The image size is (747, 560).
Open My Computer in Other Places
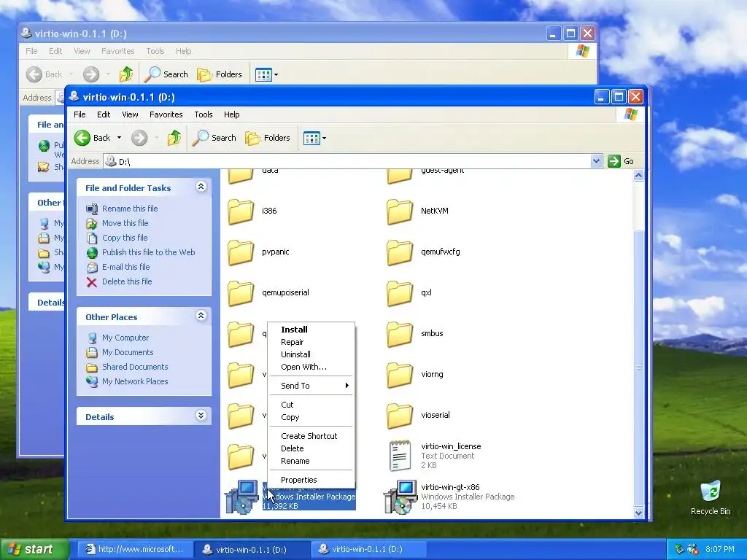125,338
